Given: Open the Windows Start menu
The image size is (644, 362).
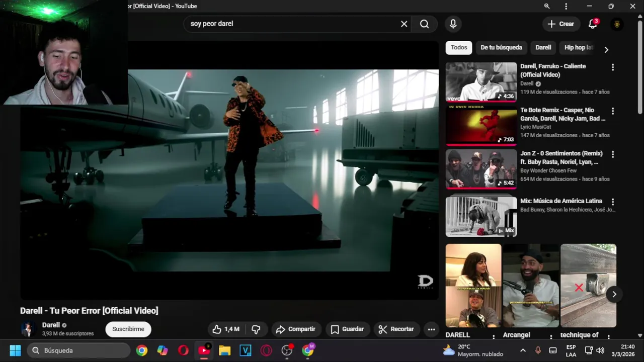Looking at the screenshot, I should coord(15,350).
